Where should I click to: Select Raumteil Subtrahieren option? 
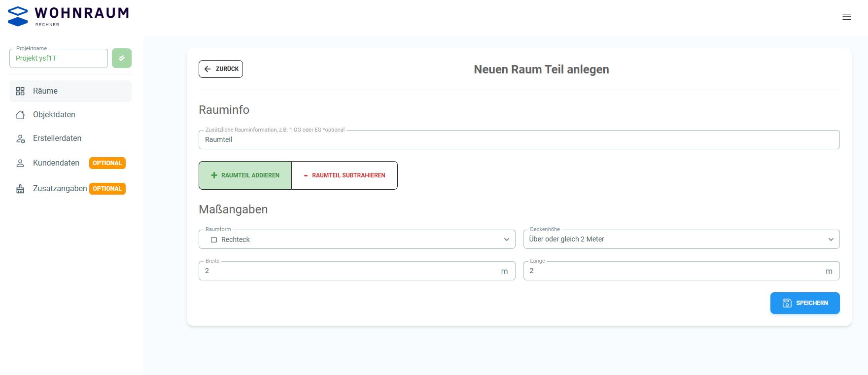(345, 175)
